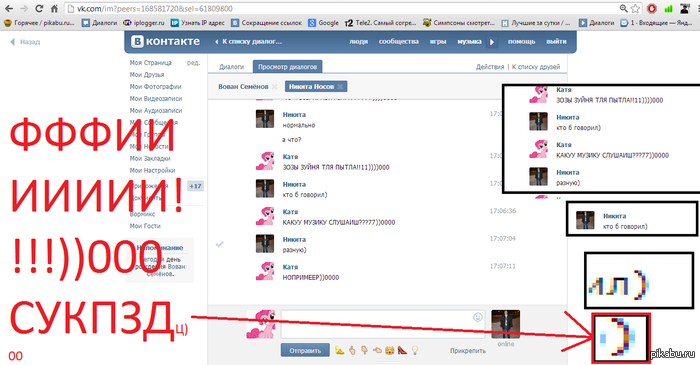Click the zoom magnifier icon in address bar

(624, 8)
